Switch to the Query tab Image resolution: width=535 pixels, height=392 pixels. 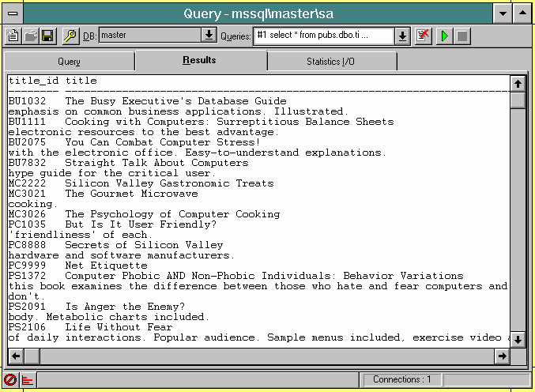[70, 62]
